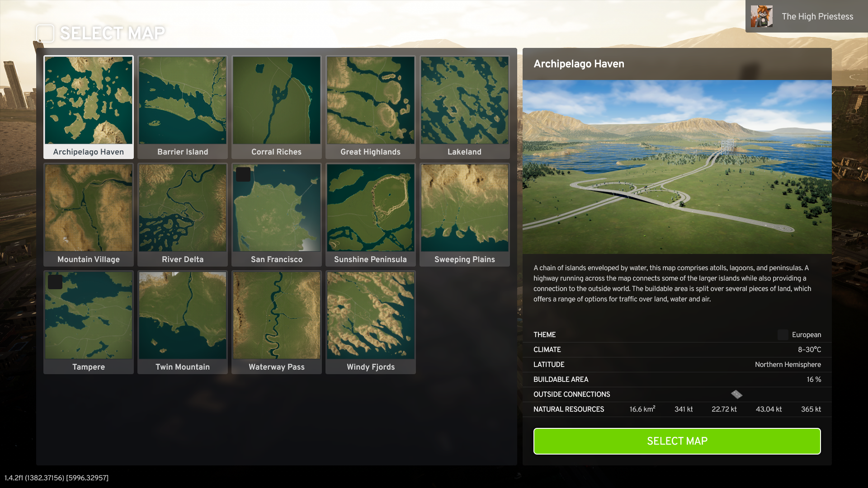Click the road outside connection icon
The width and height of the screenshot is (868, 488).
[736, 394]
